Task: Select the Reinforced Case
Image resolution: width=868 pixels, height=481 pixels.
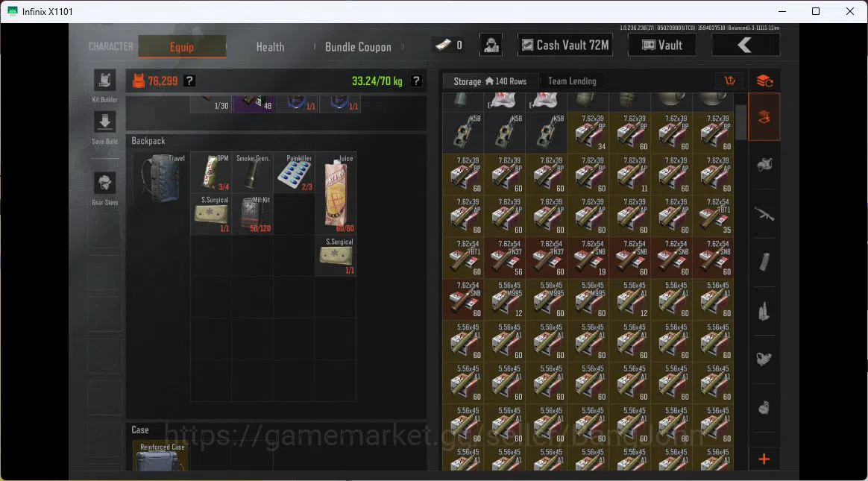Action: pos(160,456)
